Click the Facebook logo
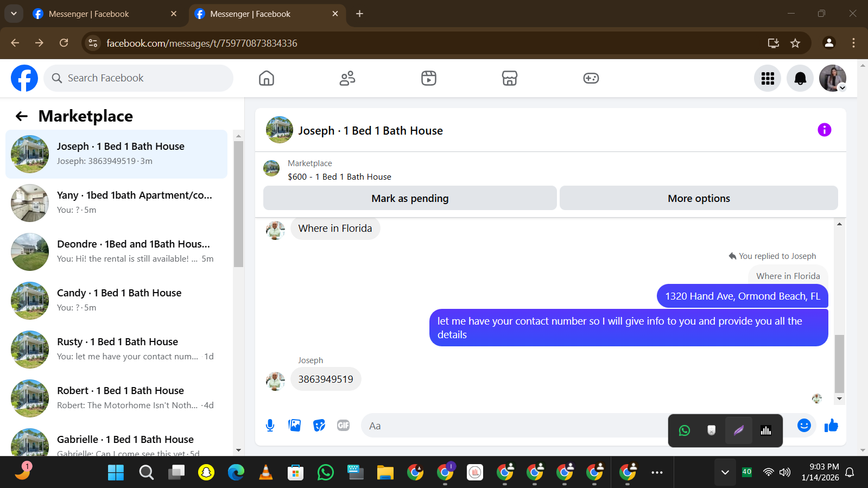The width and height of the screenshot is (868, 488). [x=24, y=78]
